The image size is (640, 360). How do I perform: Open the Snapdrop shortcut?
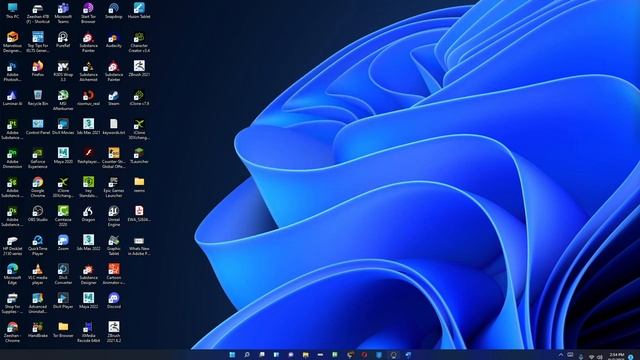113,11
